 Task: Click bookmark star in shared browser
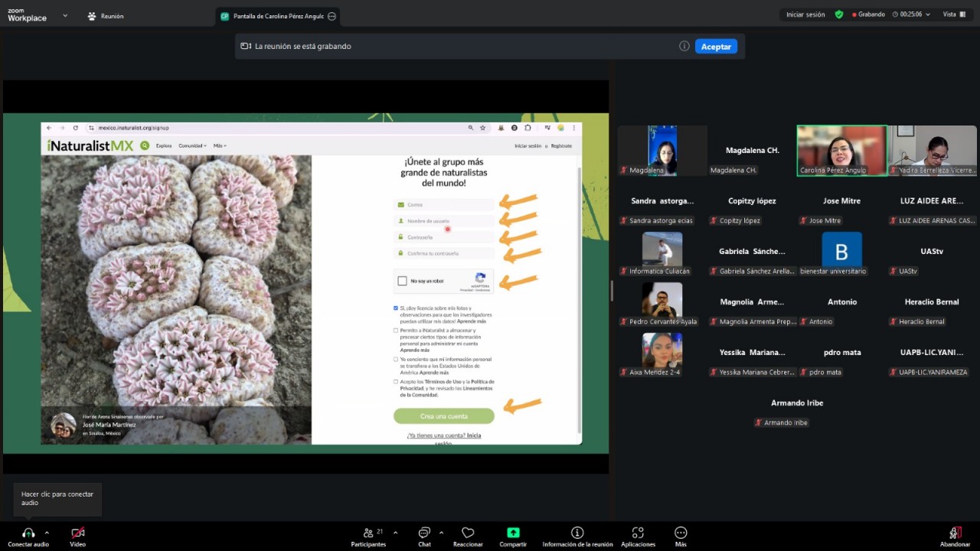point(482,128)
